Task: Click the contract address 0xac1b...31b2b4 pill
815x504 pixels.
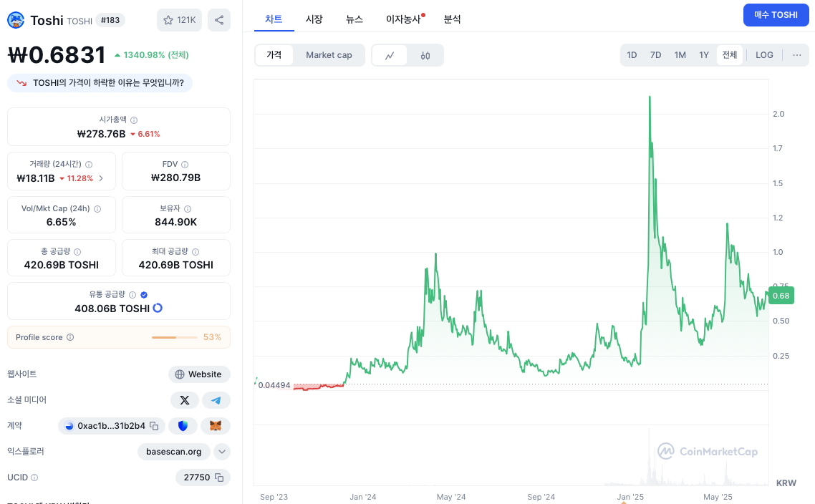Action: click(x=112, y=426)
